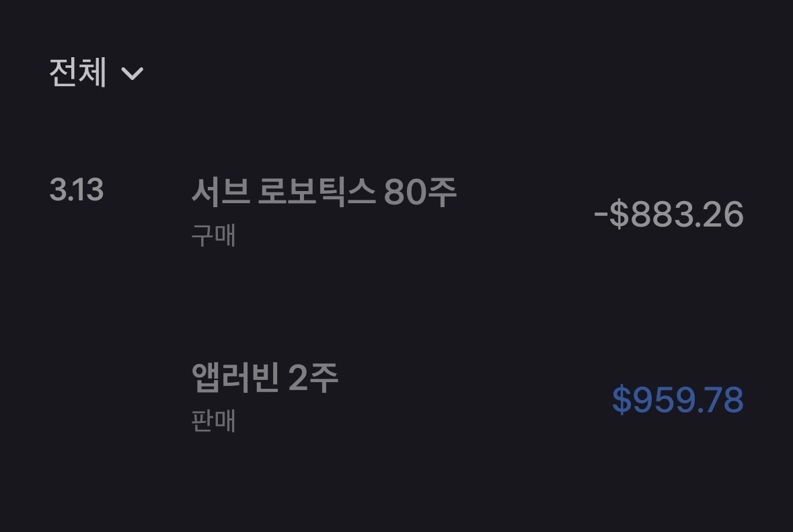793x532 pixels.
Task: Click the 2주 share count text
Action: 313,379
